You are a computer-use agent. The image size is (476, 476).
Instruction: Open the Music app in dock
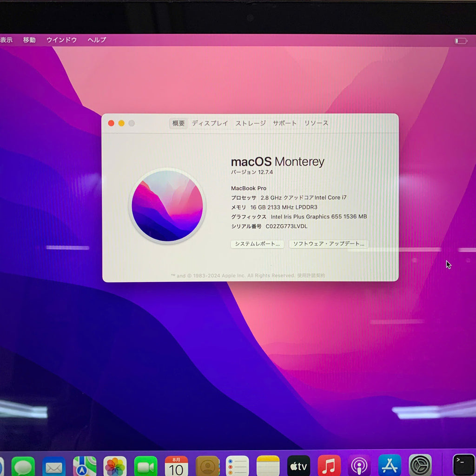pyautogui.click(x=330, y=466)
